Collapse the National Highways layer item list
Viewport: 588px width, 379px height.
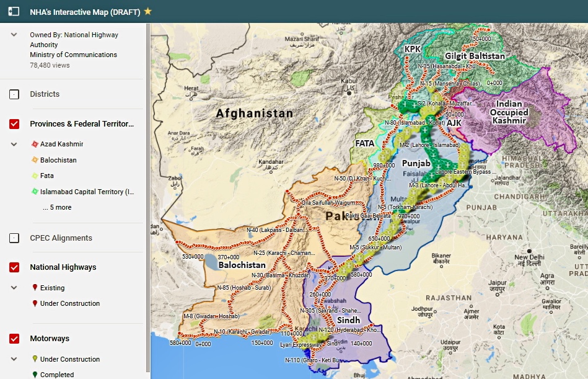(x=14, y=288)
